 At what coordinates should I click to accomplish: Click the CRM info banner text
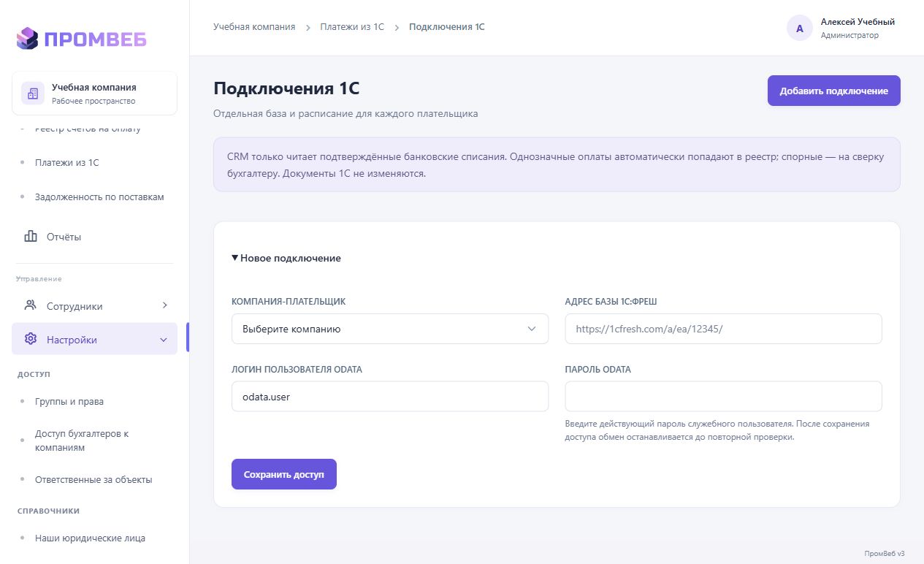point(555,165)
